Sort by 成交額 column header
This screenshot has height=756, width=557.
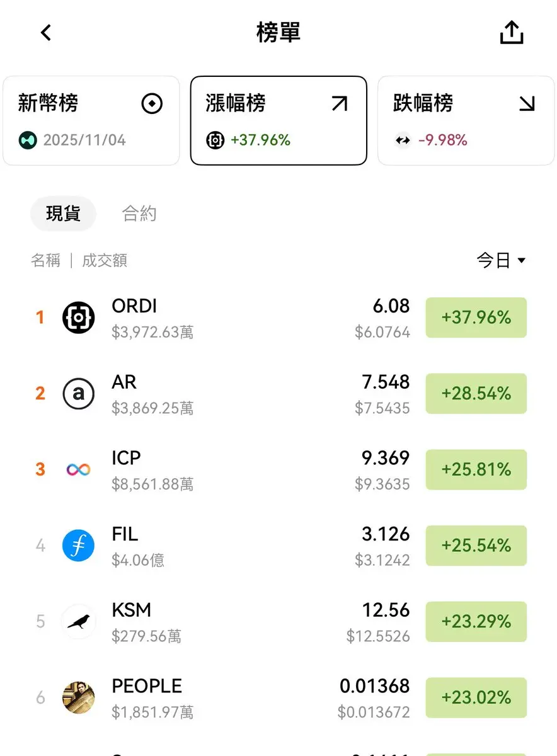(105, 260)
